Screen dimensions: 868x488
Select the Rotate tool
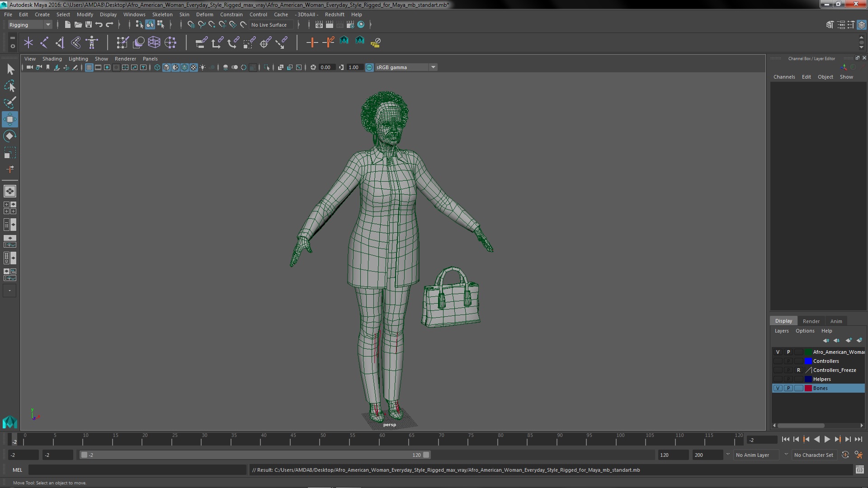coord(10,136)
